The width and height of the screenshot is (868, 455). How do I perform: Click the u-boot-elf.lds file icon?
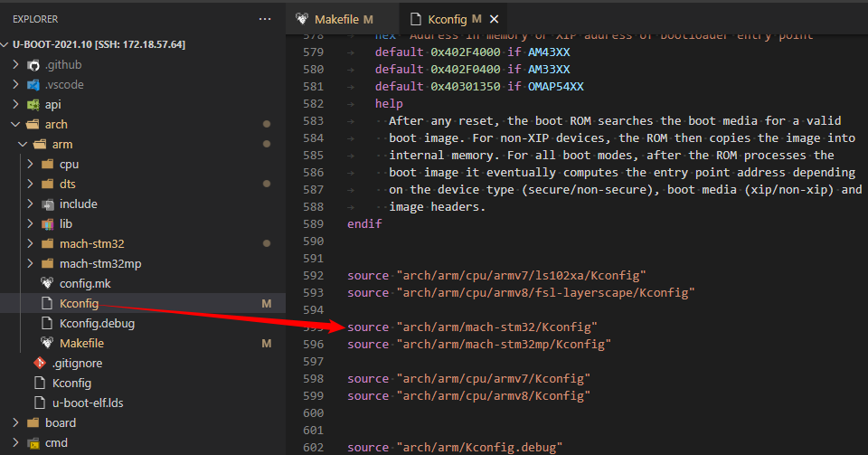[x=40, y=403]
